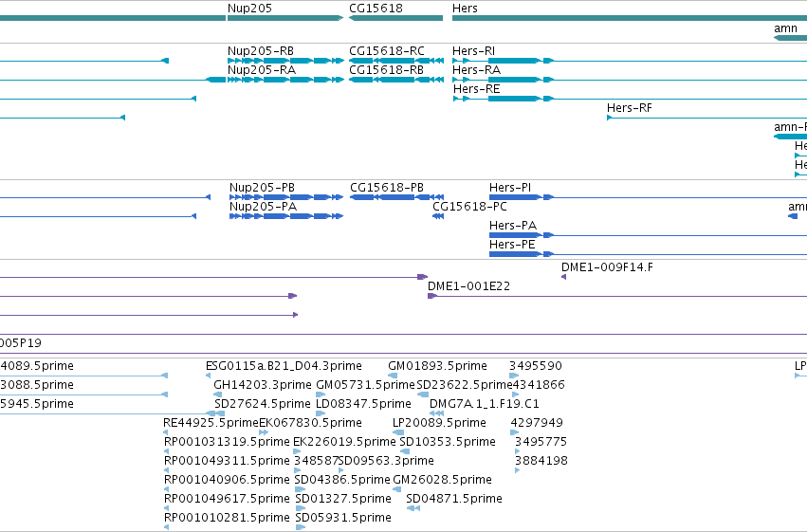Click EST SD04871.5prime
The image size is (807, 532).
[454, 499]
